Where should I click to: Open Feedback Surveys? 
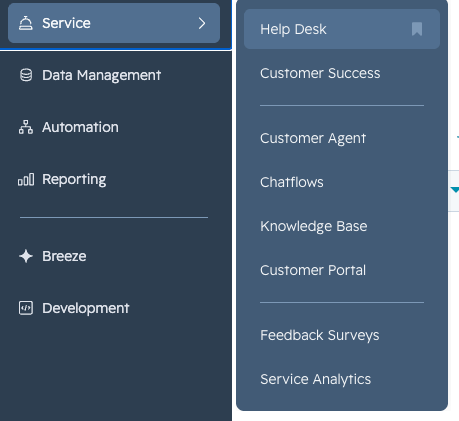320,335
